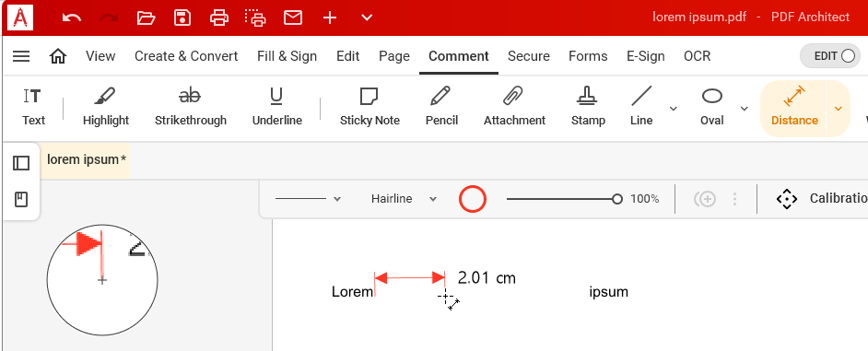Open the bookmarks panel icon
Screen dimensions: 868x351
click(21, 199)
